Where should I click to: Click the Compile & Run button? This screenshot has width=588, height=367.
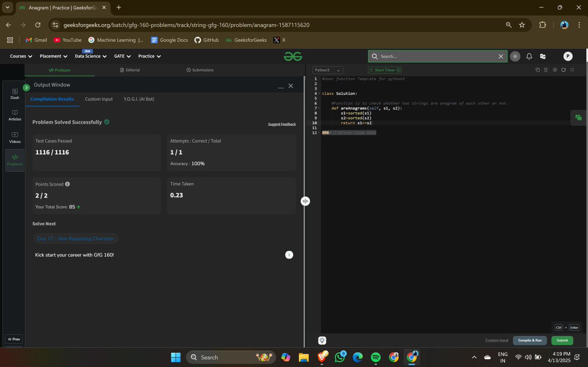530,341
